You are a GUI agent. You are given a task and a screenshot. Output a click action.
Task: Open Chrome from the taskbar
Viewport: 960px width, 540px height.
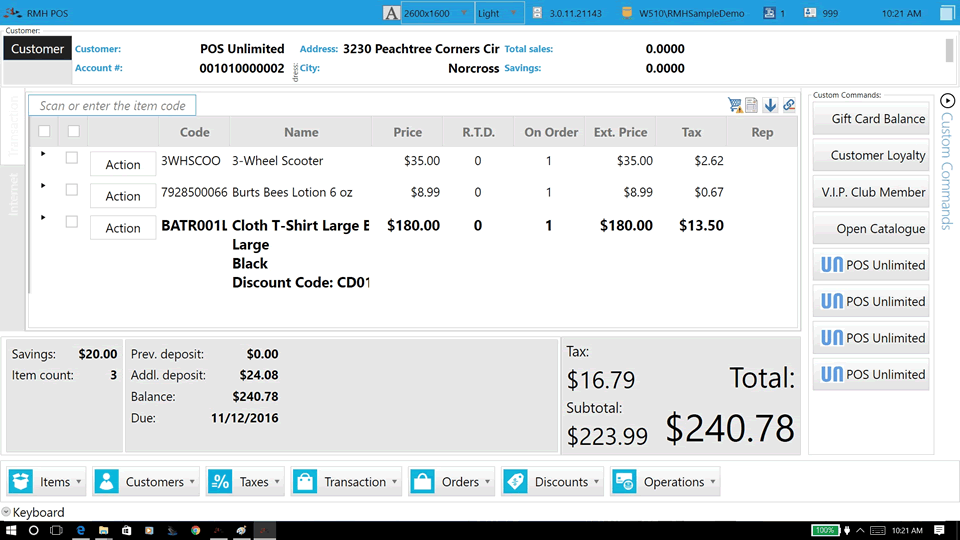pyautogui.click(x=195, y=531)
